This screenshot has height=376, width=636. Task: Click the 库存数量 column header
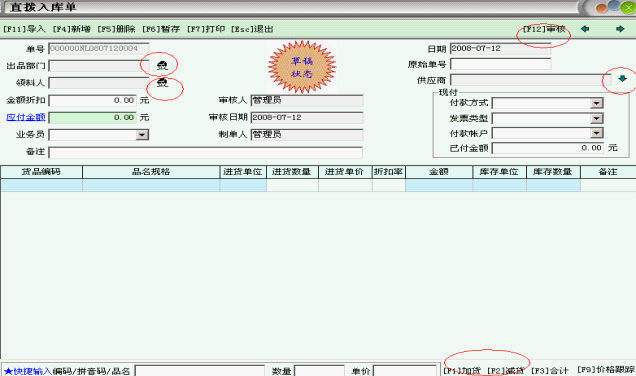click(553, 172)
